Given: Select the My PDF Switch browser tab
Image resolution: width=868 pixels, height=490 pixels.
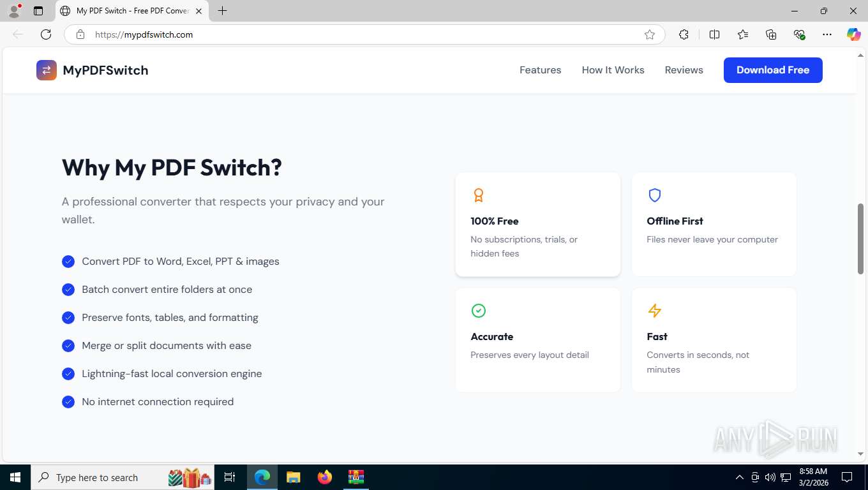Looking at the screenshot, I should click(x=132, y=11).
